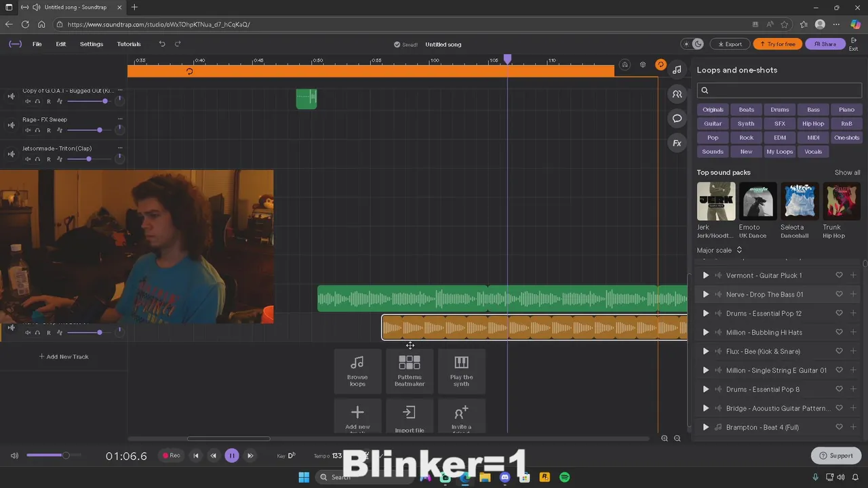
Task: Add Brampton - Beat 4 (Full) loop to project
Action: point(853,427)
